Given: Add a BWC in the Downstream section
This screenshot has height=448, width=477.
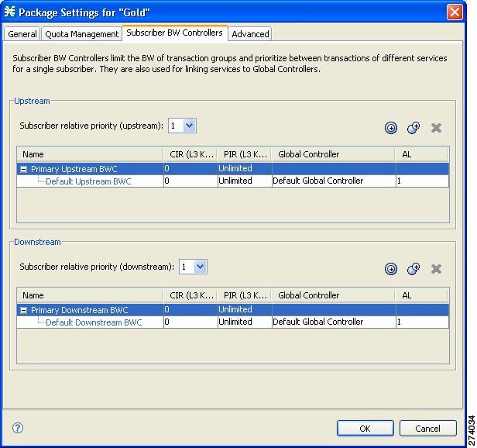Looking at the screenshot, I should [390, 269].
